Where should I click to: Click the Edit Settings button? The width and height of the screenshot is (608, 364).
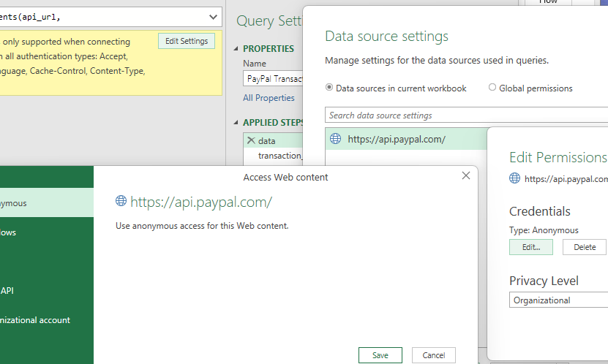pyautogui.click(x=187, y=41)
